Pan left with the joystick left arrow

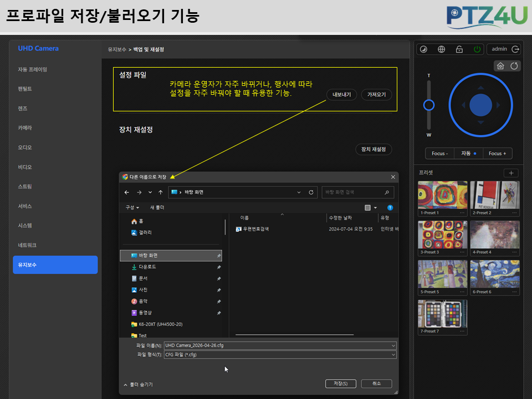point(463,105)
